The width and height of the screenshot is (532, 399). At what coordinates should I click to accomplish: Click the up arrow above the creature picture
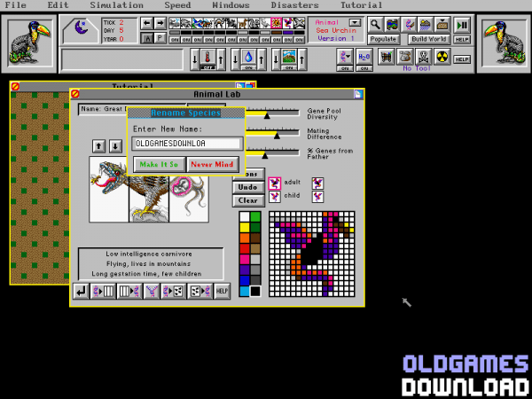tap(99, 146)
